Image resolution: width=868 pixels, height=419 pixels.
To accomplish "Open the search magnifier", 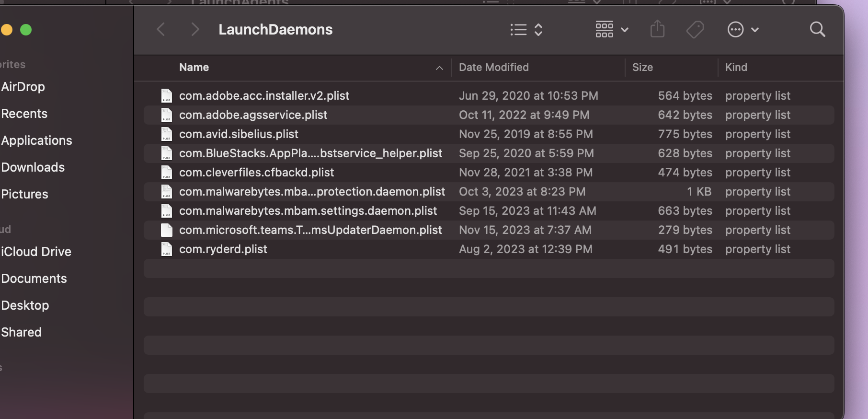I will click(817, 30).
